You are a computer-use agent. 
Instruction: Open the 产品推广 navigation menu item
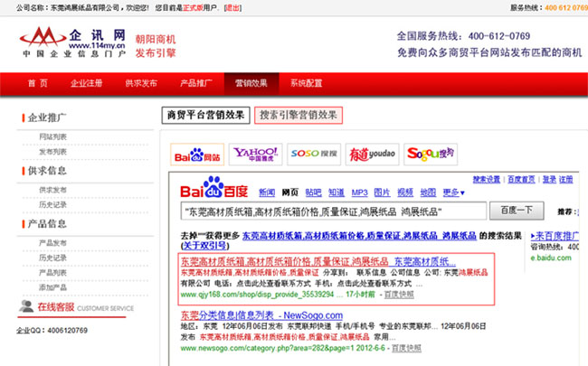click(195, 83)
